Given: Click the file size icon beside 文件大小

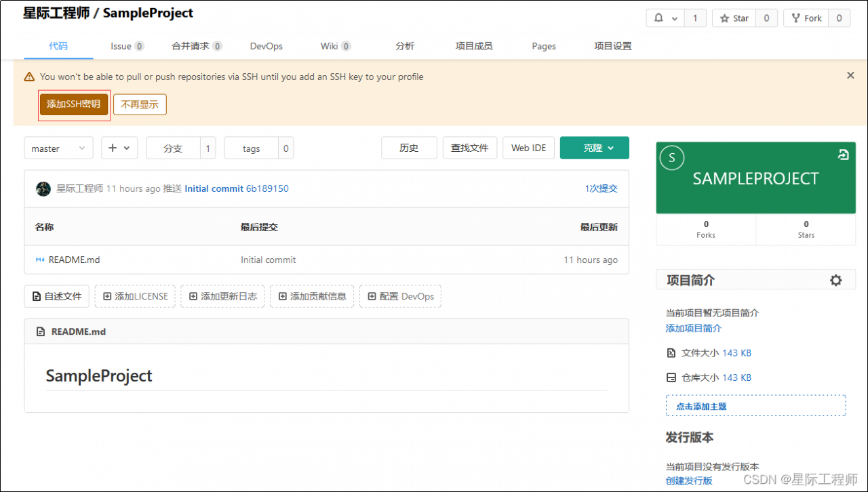Looking at the screenshot, I should 671,353.
